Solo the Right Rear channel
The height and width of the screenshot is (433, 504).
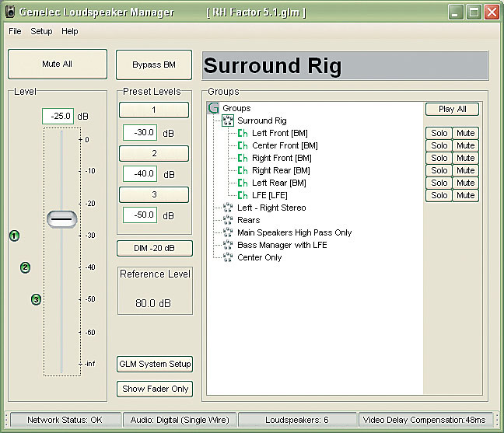tap(439, 170)
